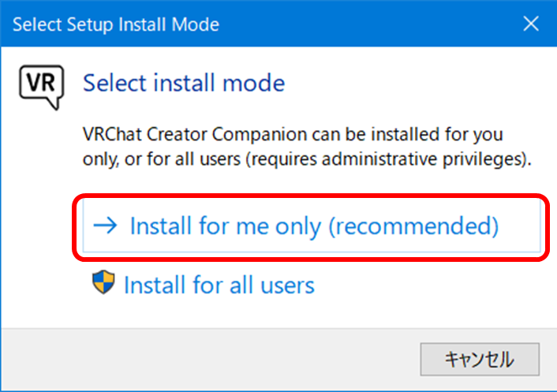Click the Select Setup Install Mode title text
Viewport: 557px width, 392px height.
116,24
